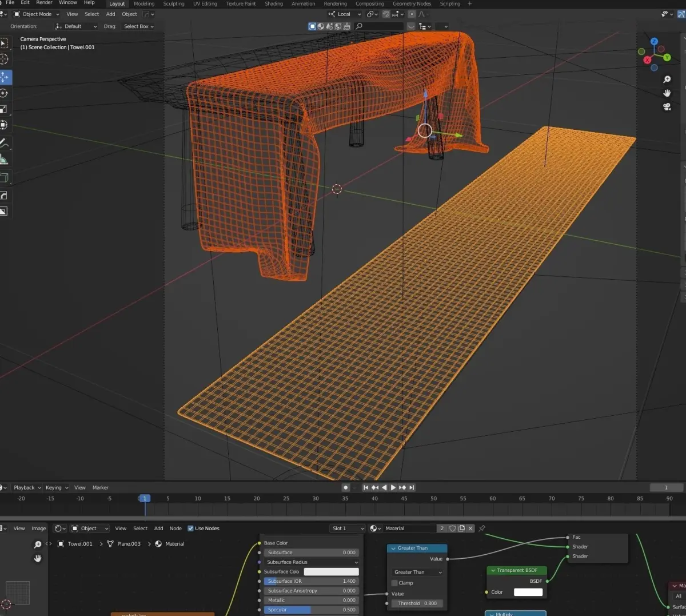Click the node editor zoom magnifier icon

[x=38, y=545]
